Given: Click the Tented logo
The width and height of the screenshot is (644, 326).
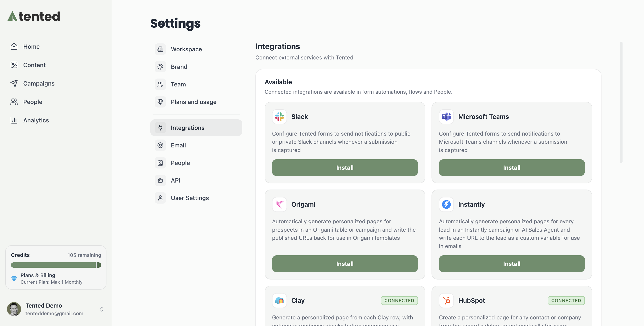Looking at the screenshot, I should 34,16.
